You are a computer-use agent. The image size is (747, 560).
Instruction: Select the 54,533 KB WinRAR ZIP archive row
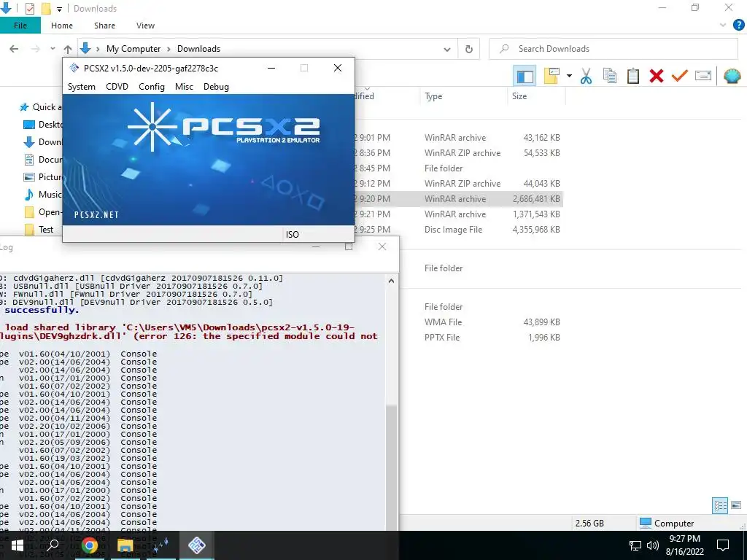click(458, 153)
